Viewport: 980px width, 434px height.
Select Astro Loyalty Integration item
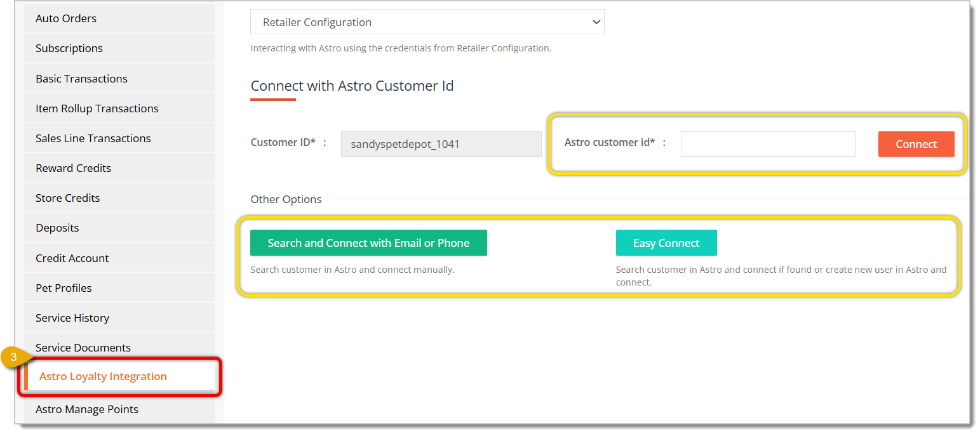coord(119,376)
